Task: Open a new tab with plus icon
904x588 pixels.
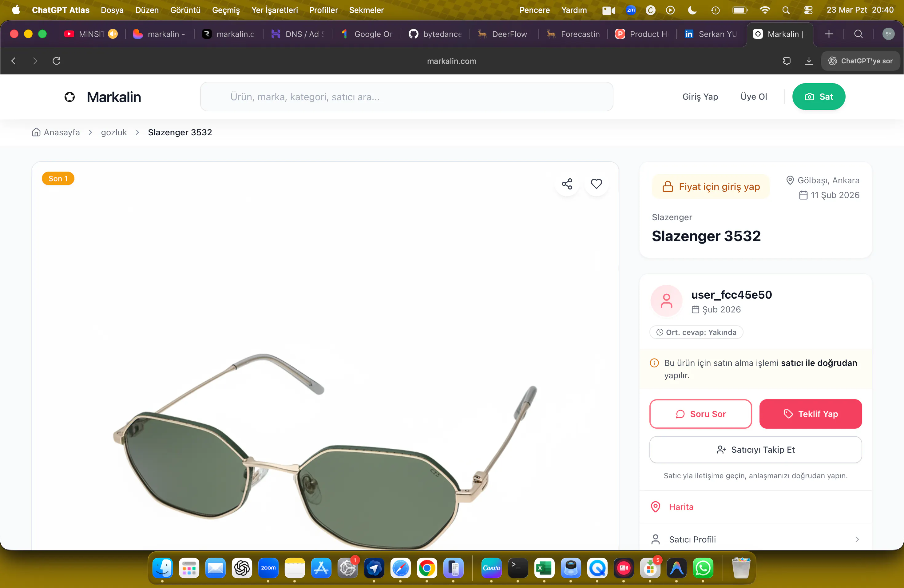Action: (x=829, y=34)
